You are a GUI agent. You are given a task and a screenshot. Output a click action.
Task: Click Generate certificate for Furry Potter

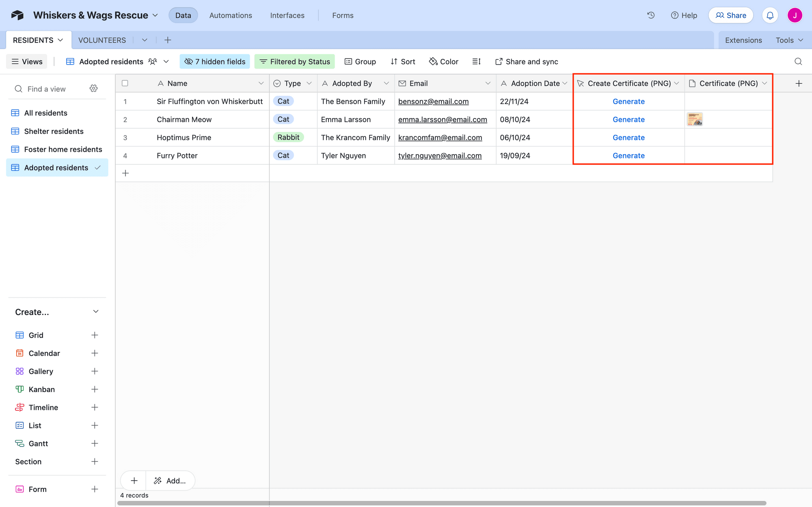click(x=628, y=155)
